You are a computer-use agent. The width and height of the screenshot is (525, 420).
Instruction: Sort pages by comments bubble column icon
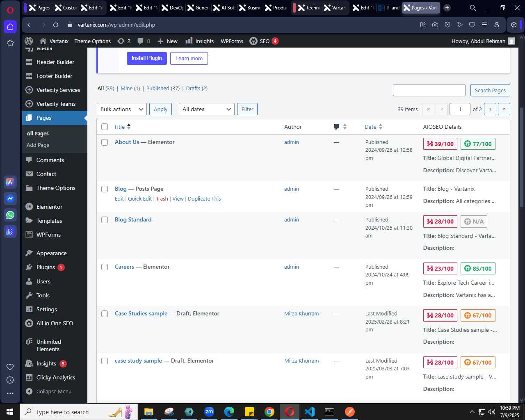pyautogui.click(x=340, y=127)
